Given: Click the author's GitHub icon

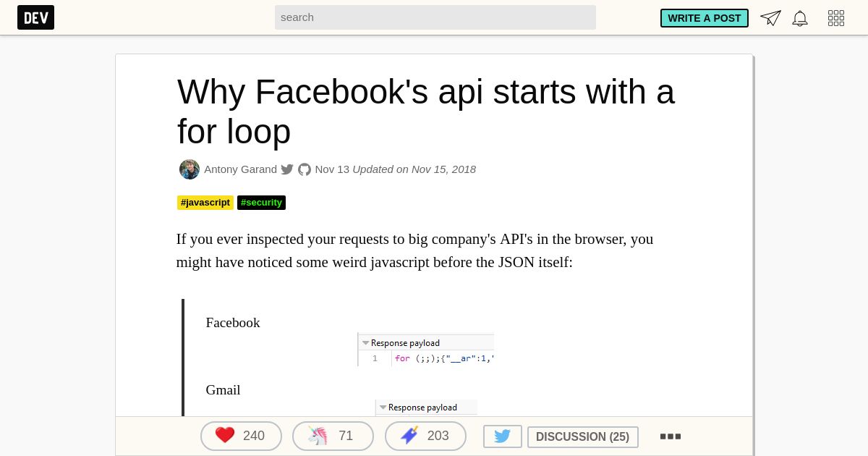Looking at the screenshot, I should tap(305, 169).
